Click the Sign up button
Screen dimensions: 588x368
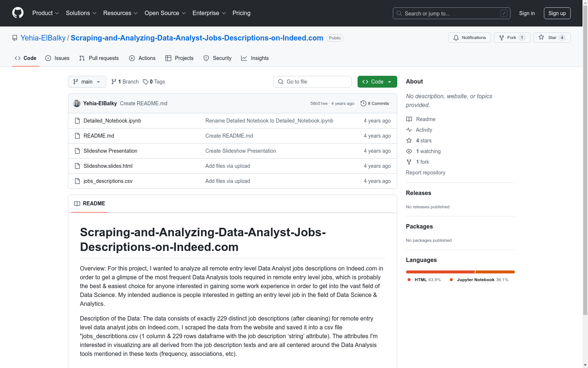[x=557, y=13]
